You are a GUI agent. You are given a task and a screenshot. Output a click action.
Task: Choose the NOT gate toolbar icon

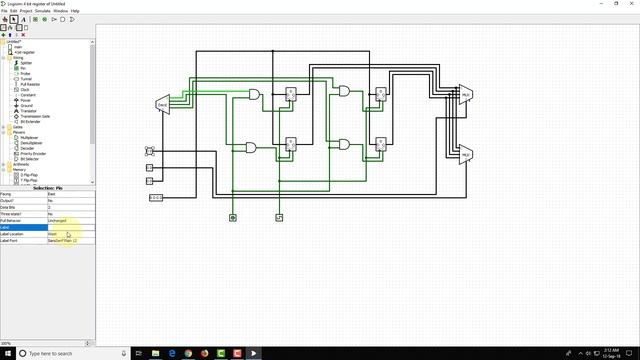54,19
